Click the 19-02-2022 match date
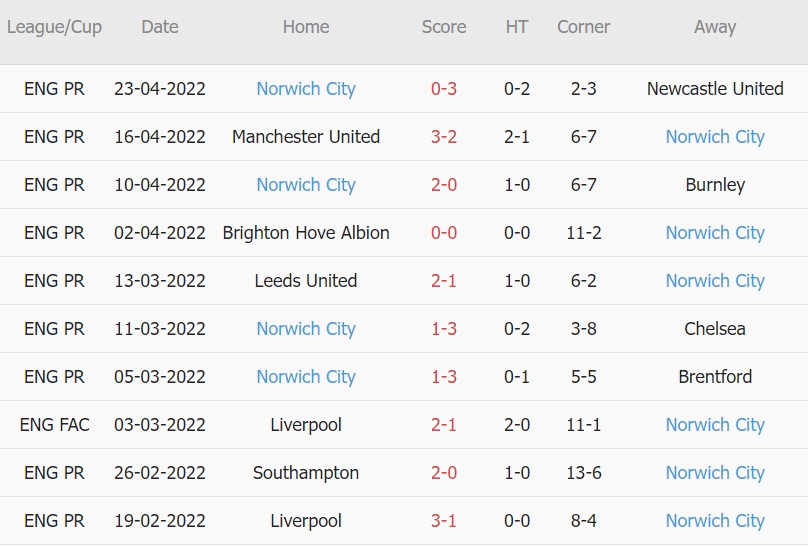This screenshot has width=808, height=547. [x=160, y=521]
